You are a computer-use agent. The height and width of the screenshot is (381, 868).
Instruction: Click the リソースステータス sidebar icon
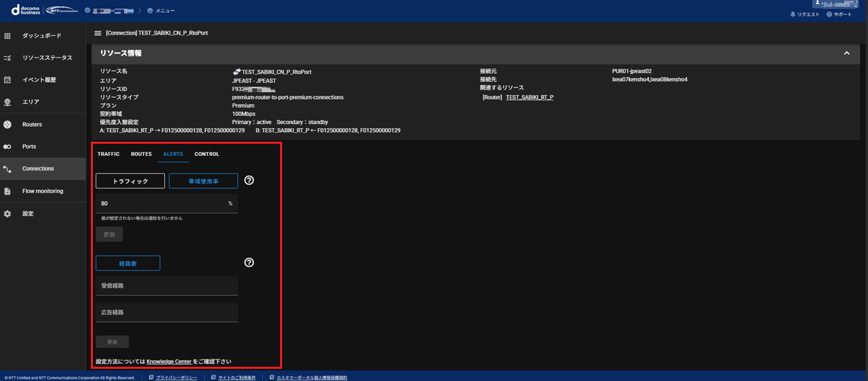(x=7, y=58)
